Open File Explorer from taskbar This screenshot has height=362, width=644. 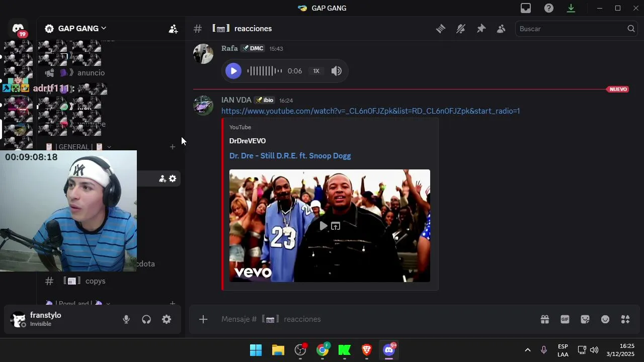(x=278, y=350)
